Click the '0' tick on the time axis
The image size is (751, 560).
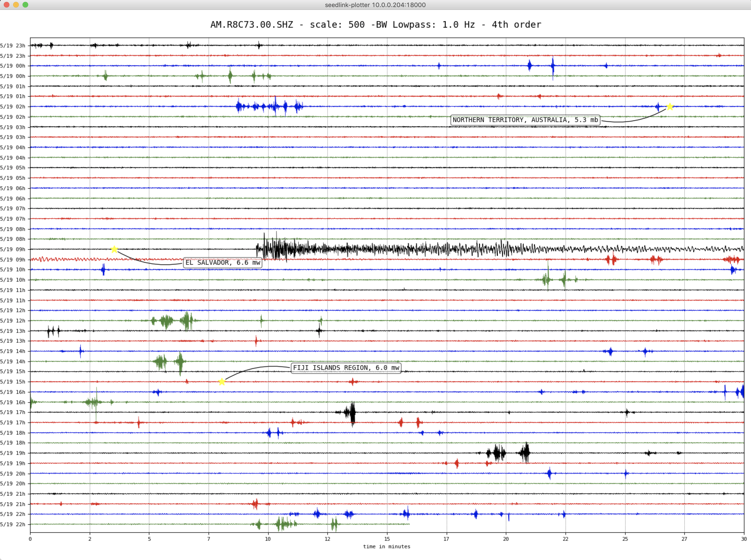coord(30,539)
